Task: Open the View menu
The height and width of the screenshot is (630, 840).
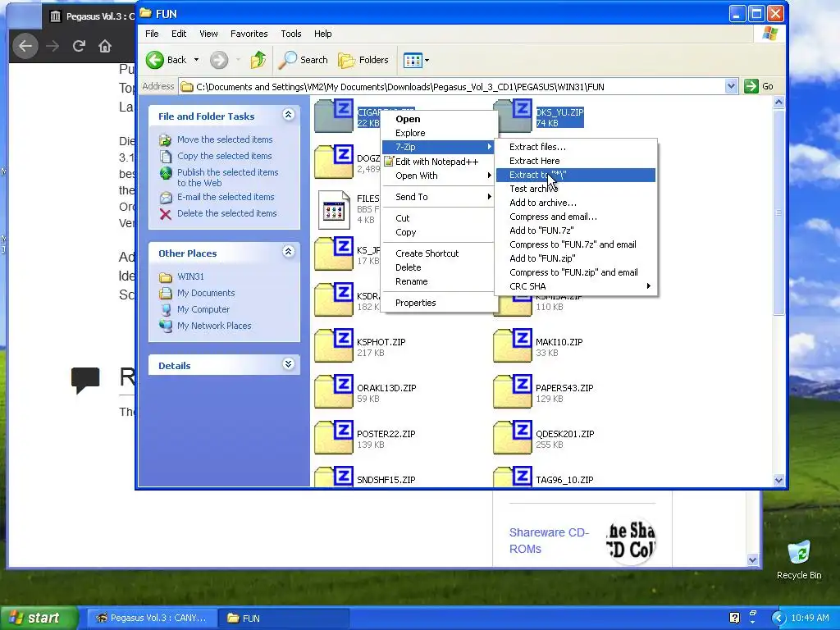Action: [x=208, y=34]
